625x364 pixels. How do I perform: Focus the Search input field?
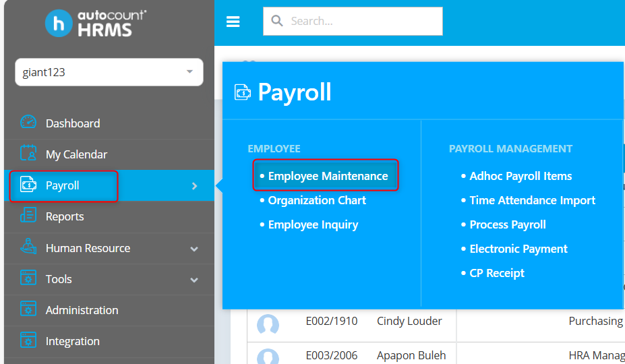(353, 21)
